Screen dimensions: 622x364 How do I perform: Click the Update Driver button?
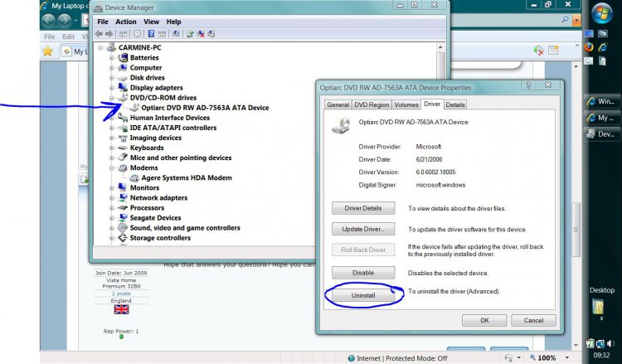(x=363, y=229)
